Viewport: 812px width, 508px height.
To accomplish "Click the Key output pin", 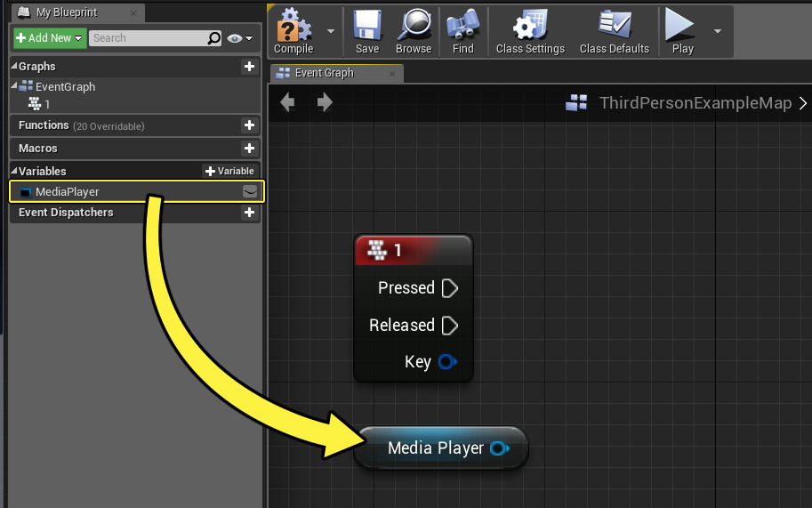I will 447,361.
